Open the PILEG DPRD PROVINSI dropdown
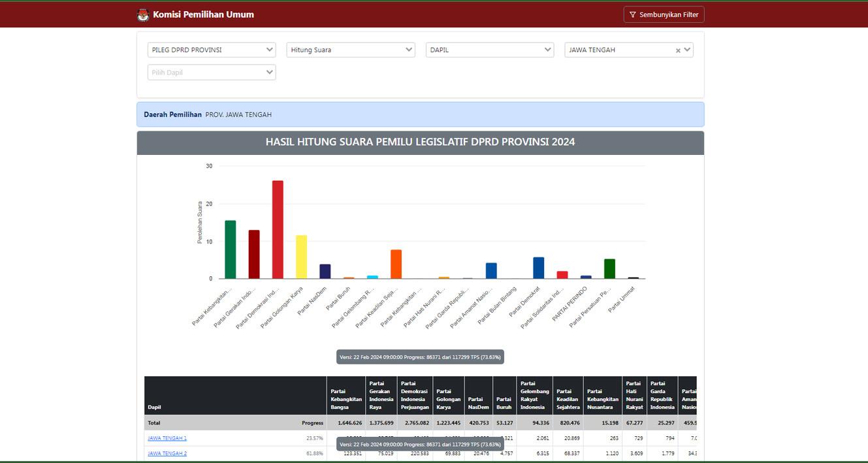This screenshot has height=463, width=868. pyautogui.click(x=212, y=50)
